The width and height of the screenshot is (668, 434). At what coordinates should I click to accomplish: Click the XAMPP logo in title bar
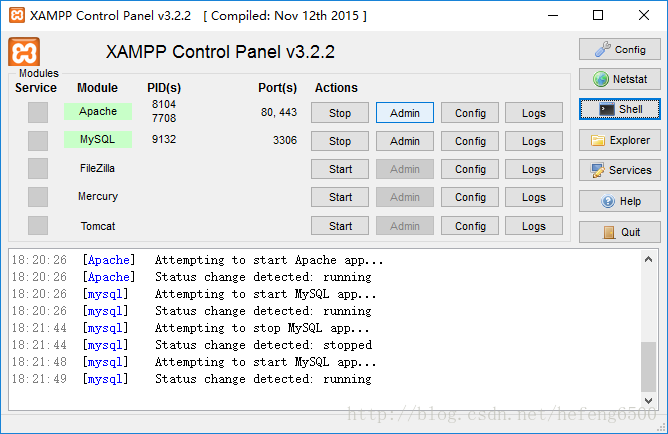click(x=17, y=15)
